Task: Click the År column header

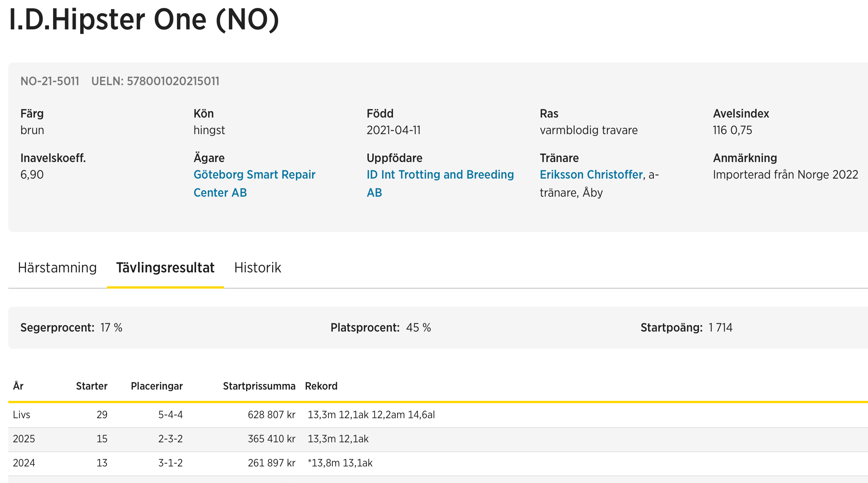Action: [x=18, y=386]
